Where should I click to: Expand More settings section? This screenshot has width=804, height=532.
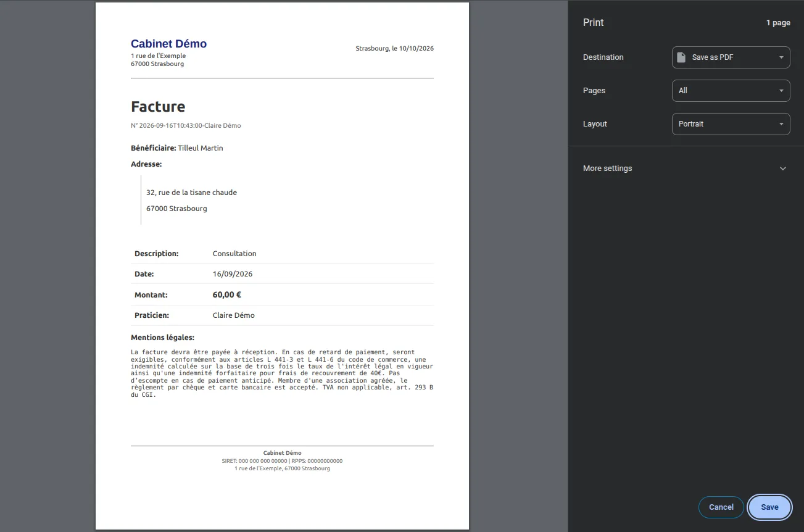pos(686,168)
